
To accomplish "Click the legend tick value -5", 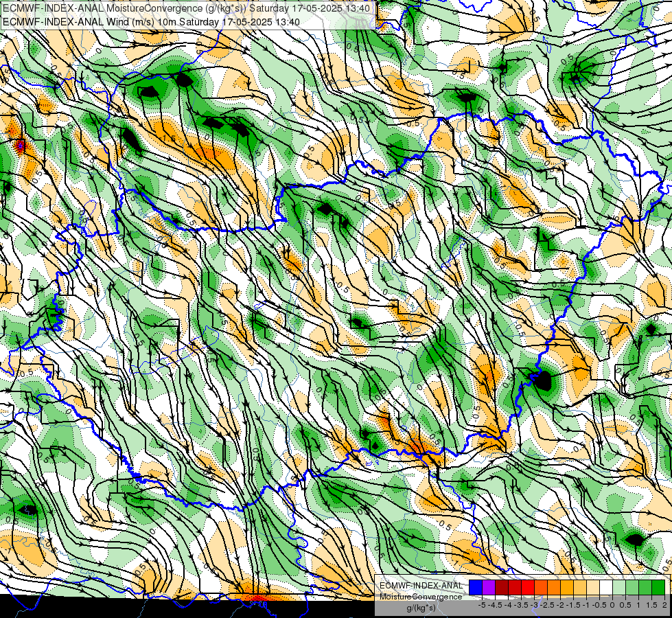I will tap(482, 605).
